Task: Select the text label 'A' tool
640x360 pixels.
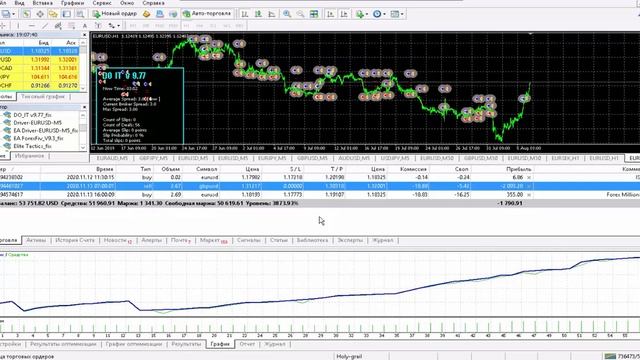Action: point(84,26)
